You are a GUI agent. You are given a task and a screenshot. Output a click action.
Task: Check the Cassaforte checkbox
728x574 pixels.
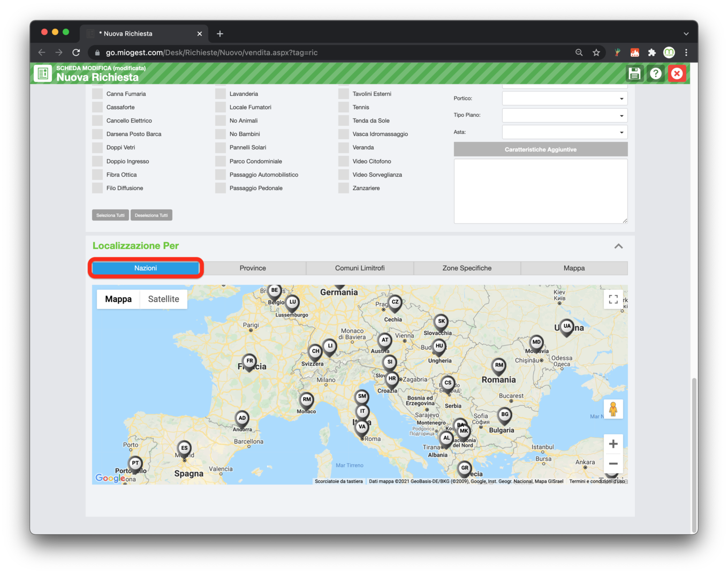(x=97, y=107)
